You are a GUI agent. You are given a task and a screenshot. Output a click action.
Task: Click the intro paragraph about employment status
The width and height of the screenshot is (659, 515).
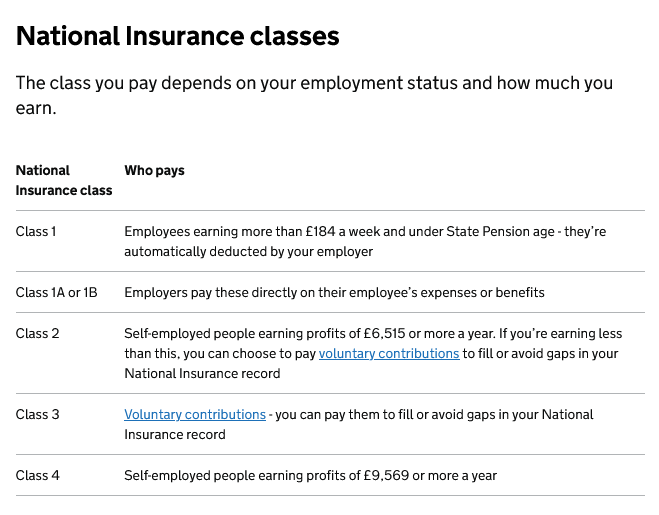click(x=314, y=95)
